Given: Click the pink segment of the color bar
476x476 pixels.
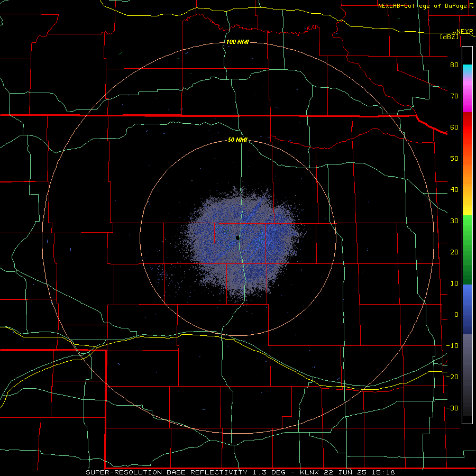Looking at the screenshot, I should 467,95.
